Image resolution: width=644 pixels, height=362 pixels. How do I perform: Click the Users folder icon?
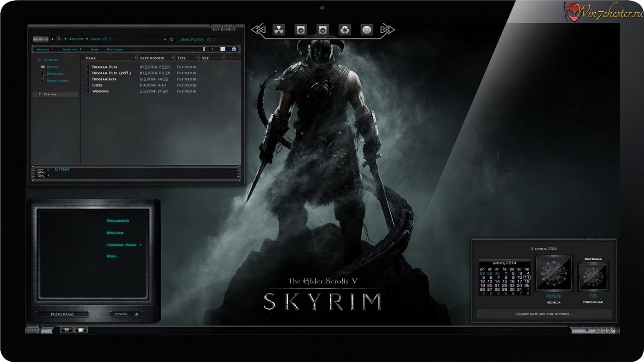click(88, 85)
